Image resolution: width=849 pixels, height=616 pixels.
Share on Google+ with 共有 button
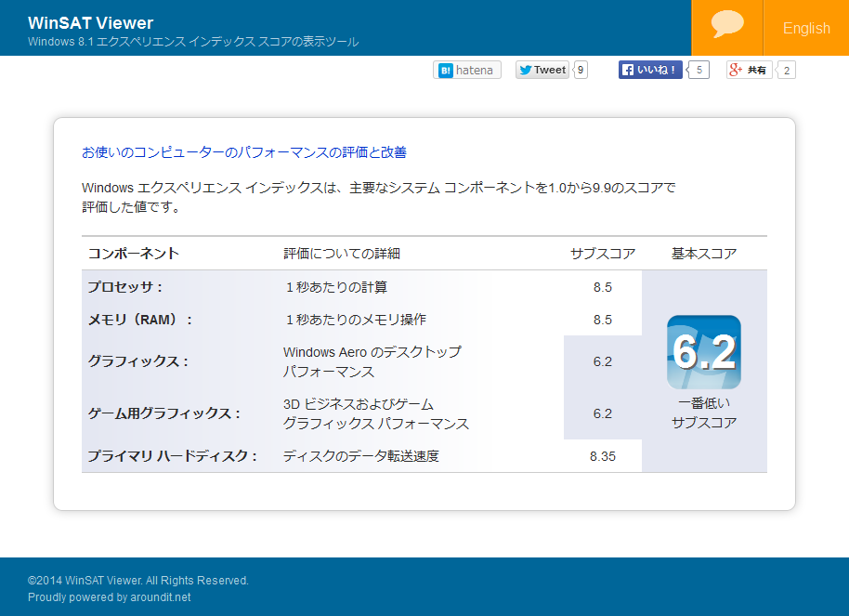coord(750,70)
